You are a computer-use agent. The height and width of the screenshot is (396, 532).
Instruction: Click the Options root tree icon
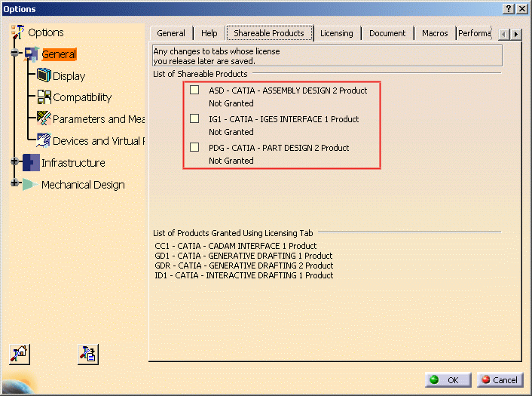tap(17, 32)
